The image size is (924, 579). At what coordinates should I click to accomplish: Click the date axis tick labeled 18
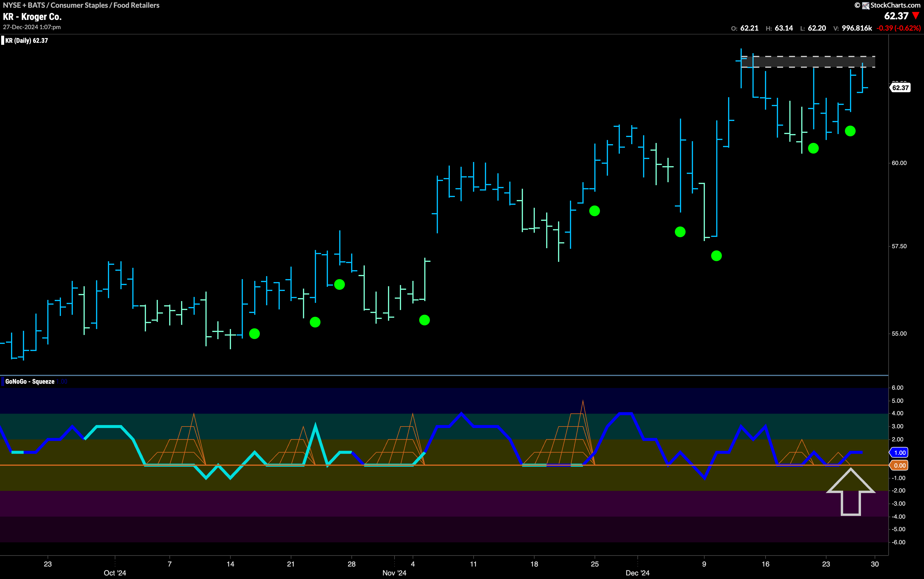(x=534, y=564)
